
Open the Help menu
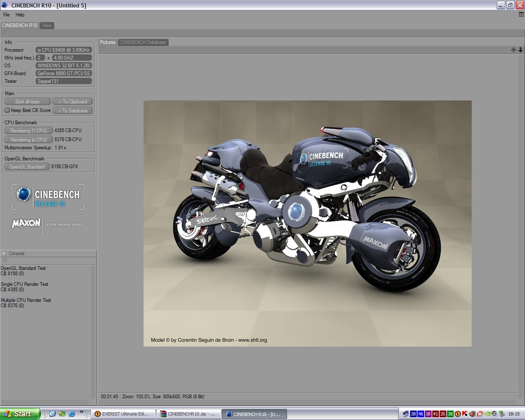pos(20,15)
